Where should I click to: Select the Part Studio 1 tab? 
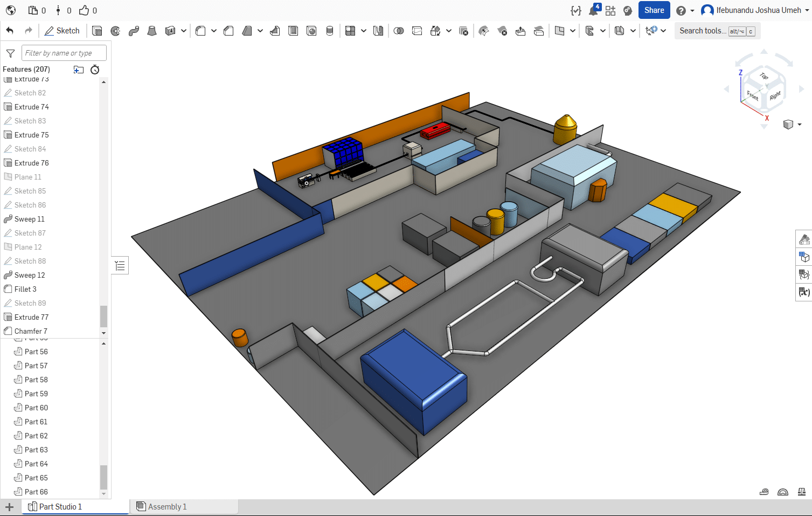click(x=60, y=506)
